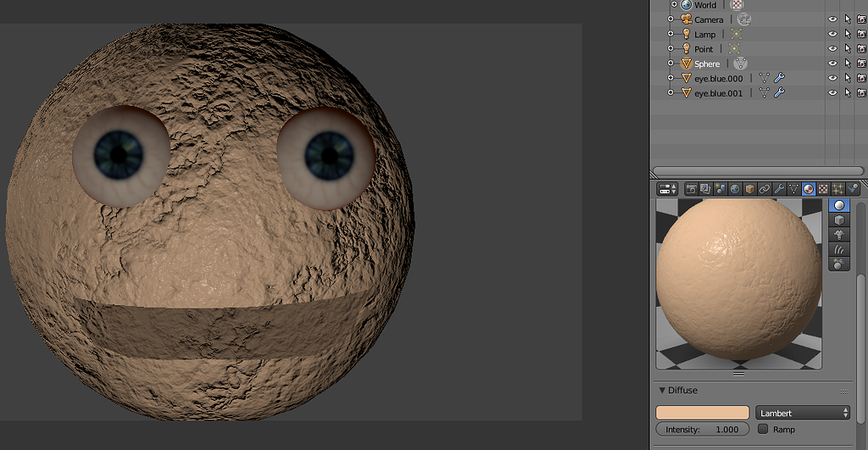Click the material preview sphere thumbnail
This screenshot has width=868, height=450.
coord(738,284)
